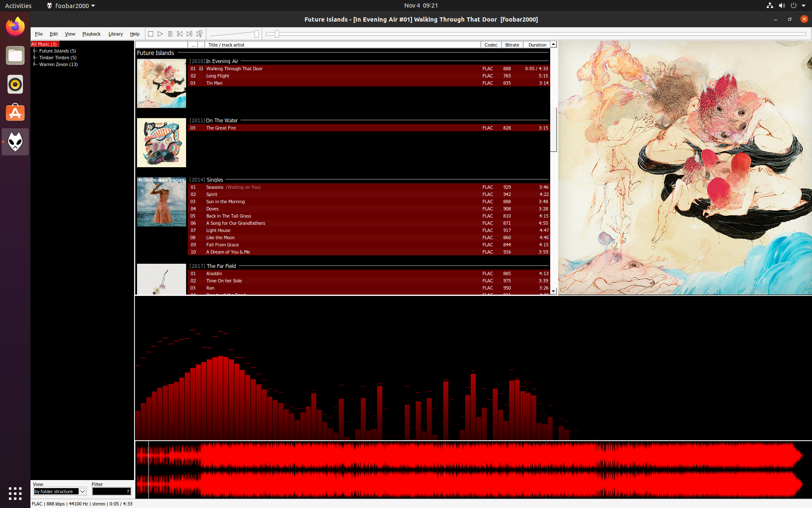Screen dimensions: 812x508
Task: Select track Back in The Tall Grass
Action: pyautogui.click(x=369, y=216)
